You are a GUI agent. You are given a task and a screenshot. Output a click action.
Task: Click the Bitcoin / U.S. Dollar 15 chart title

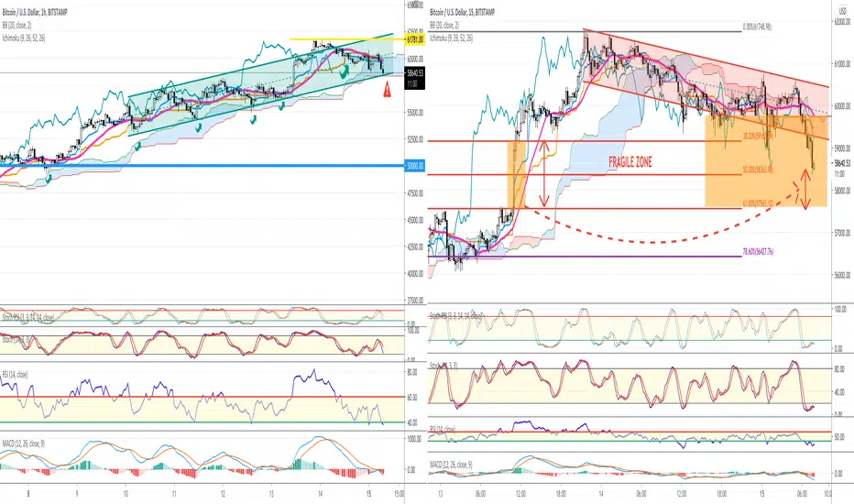[461, 12]
